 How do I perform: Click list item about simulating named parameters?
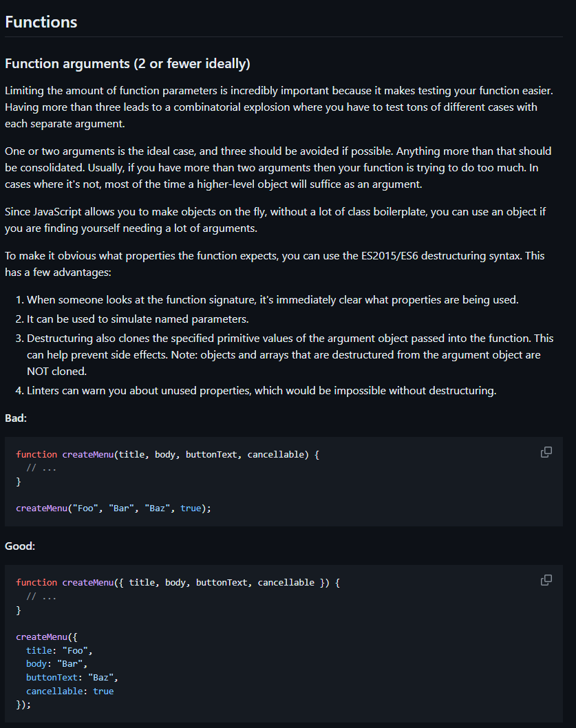[138, 319]
